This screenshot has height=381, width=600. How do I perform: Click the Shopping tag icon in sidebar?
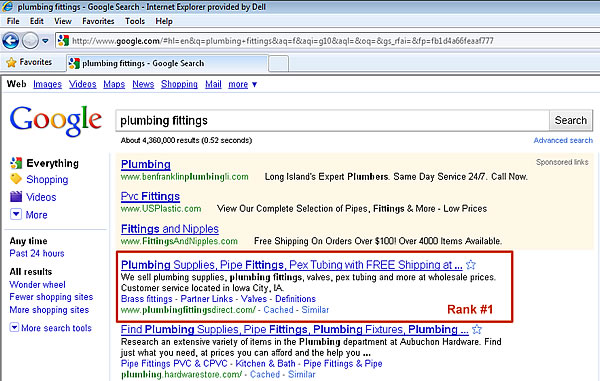pos(16,179)
